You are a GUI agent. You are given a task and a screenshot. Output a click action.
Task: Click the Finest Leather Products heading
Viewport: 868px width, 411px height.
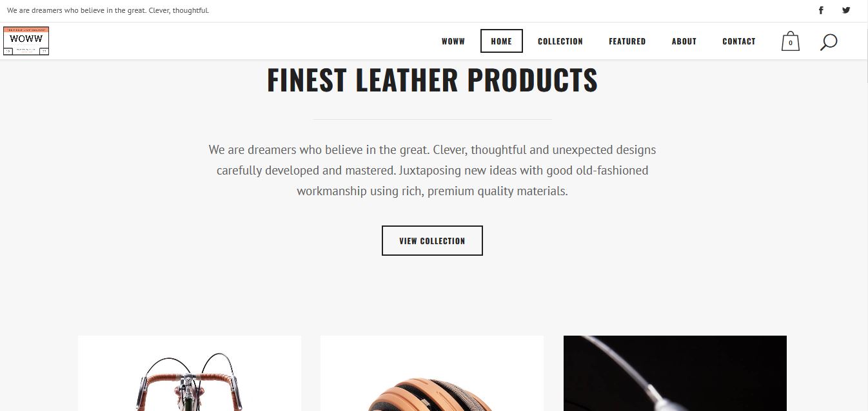[x=432, y=79]
